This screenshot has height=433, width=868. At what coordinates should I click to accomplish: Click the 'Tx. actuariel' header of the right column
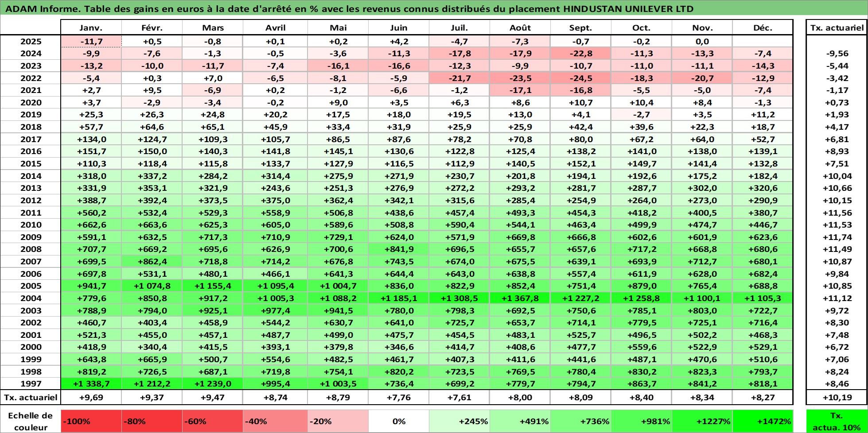pyautogui.click(x=837, y=27)
